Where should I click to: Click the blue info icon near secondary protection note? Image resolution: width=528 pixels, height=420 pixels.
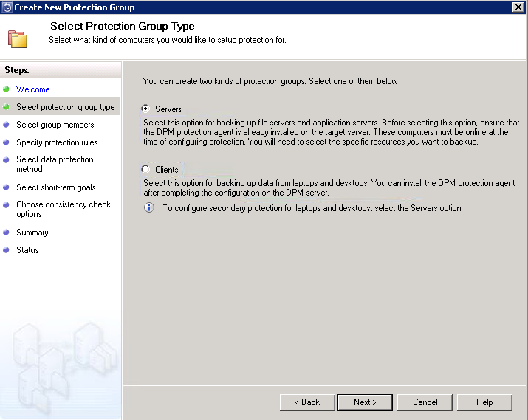click(x=149, y=207)
